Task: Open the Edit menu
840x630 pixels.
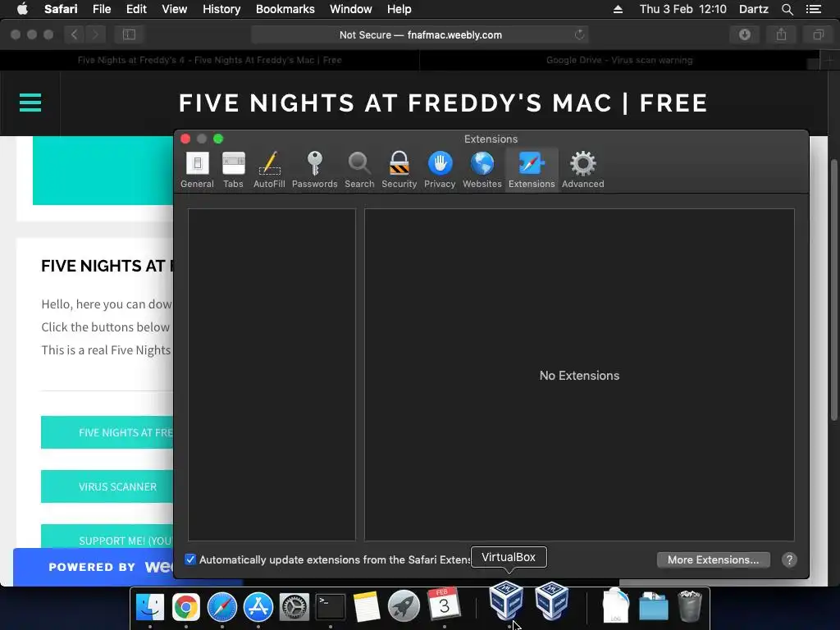Action: 136,9
